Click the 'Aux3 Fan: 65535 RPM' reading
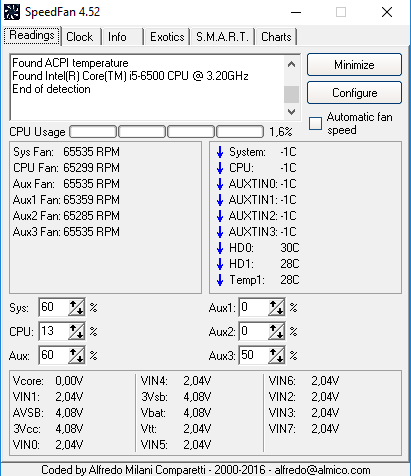The height and width of the screenshot is (476, 411). pos(66,232)
